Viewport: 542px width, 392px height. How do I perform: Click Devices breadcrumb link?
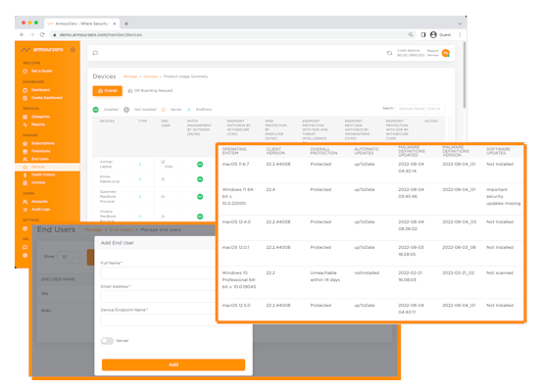[x=150, y=76]
